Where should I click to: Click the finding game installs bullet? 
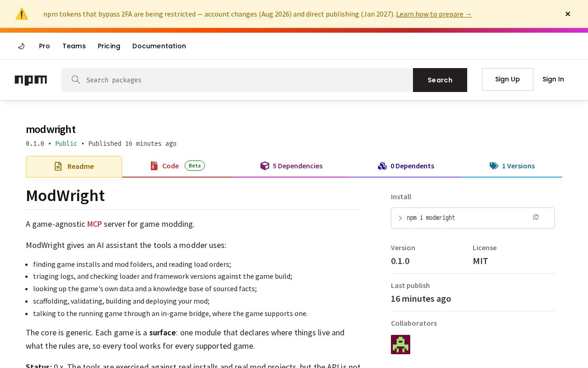click(x=132, y=264)
